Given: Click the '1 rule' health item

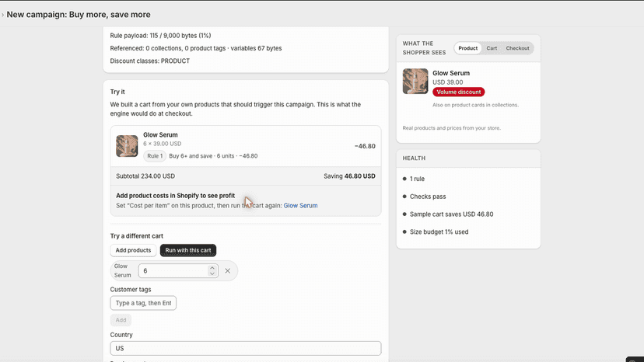Looking at the screenshot, I should (x=418, y=179).
